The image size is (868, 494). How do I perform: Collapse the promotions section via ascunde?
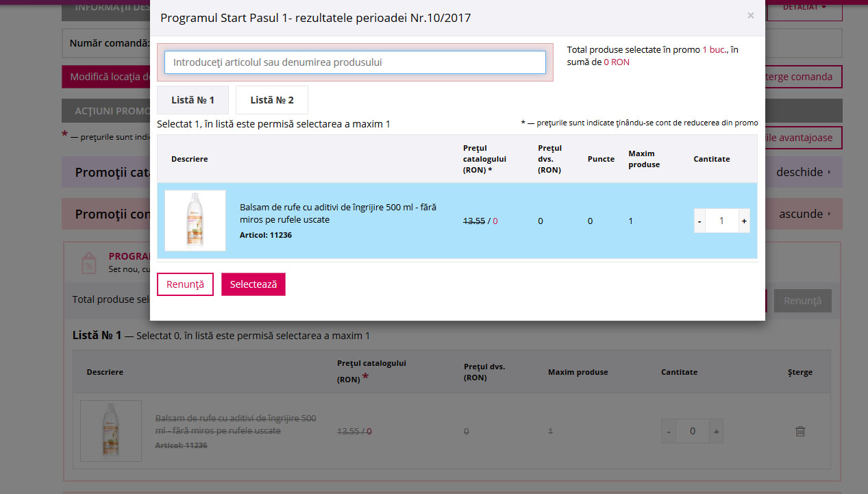click(805, 214)
